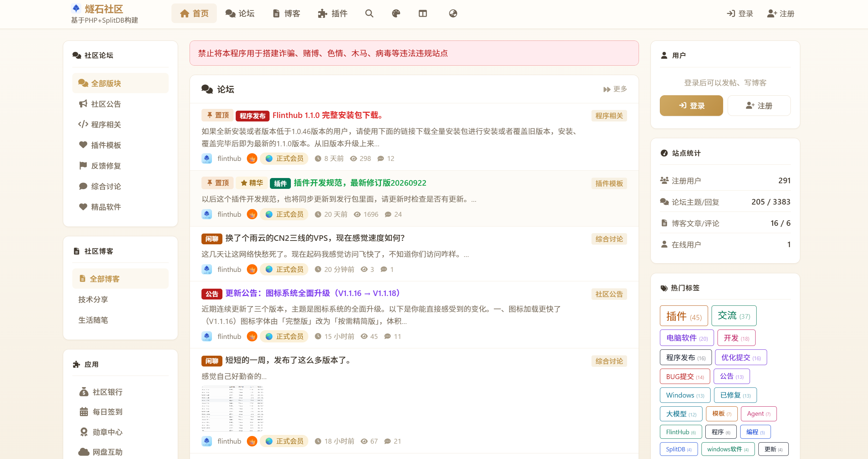Viewport: 868px width, 459px height.
Task: Open the theme palette icon
Action: pyautogui.click(x=396, y=14)
